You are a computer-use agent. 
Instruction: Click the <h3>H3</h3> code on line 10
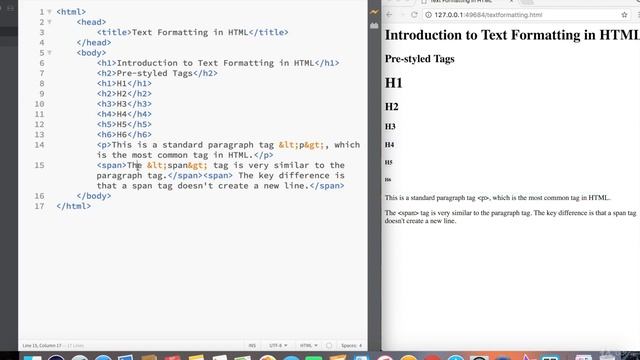coord(124,104)
